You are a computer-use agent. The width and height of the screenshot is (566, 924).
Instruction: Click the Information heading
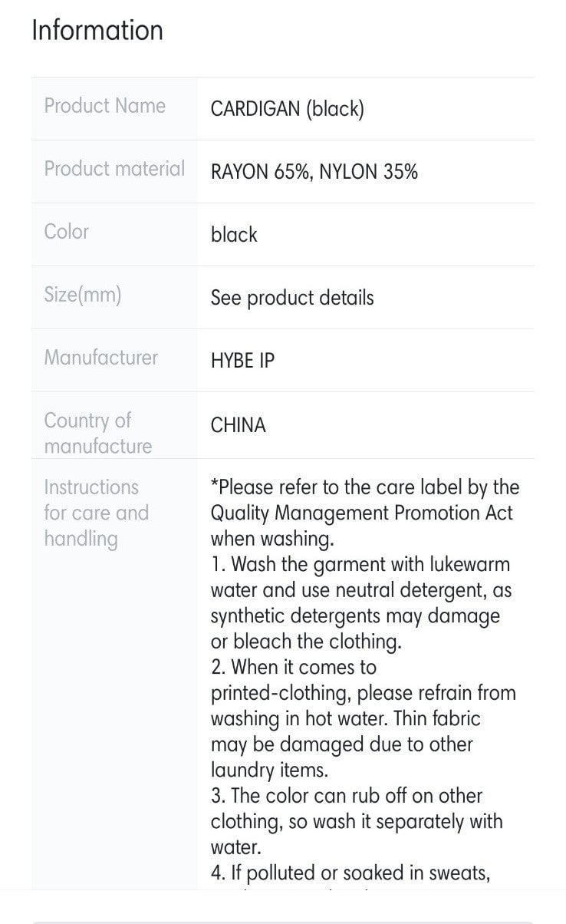tap(97, 31)
